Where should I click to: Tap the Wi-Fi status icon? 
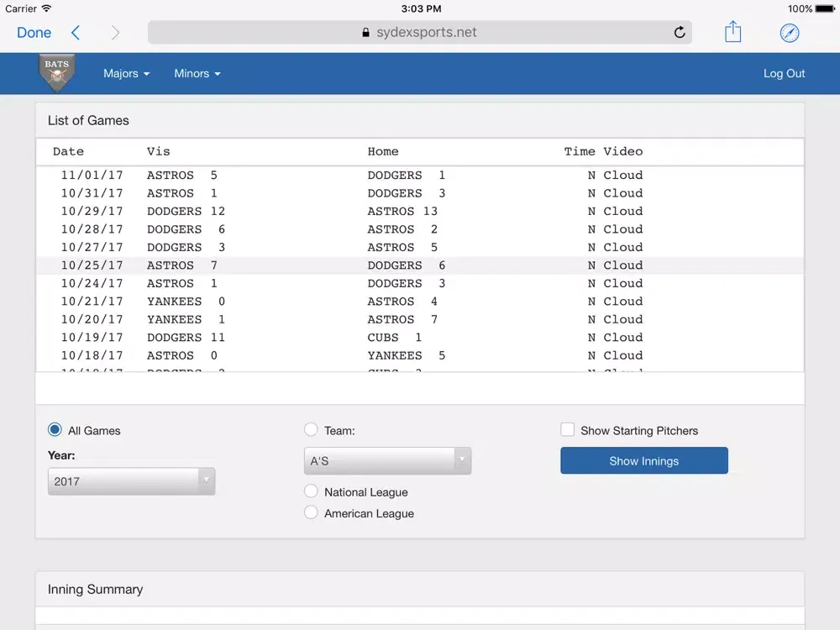click(46, 8)
